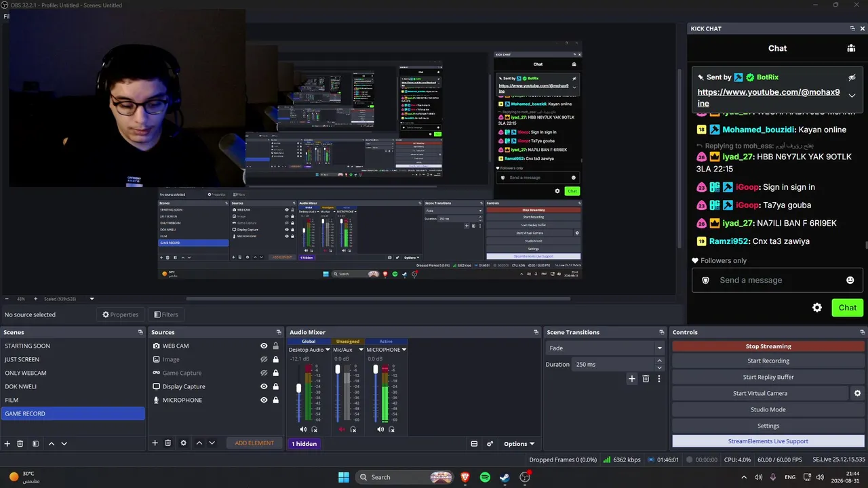Open transition properties three-dot menu
The width and height of the screenshot is (868, 488).
[x=658, y=379]
